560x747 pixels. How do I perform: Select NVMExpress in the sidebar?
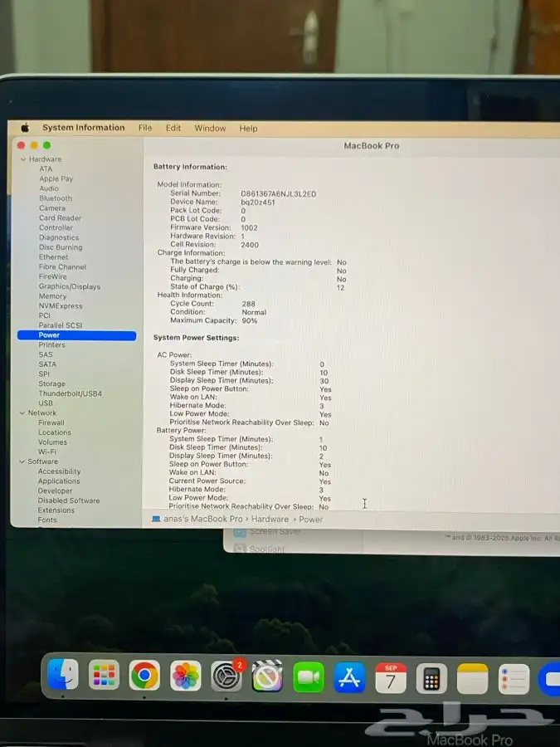[x=61, y=305]
